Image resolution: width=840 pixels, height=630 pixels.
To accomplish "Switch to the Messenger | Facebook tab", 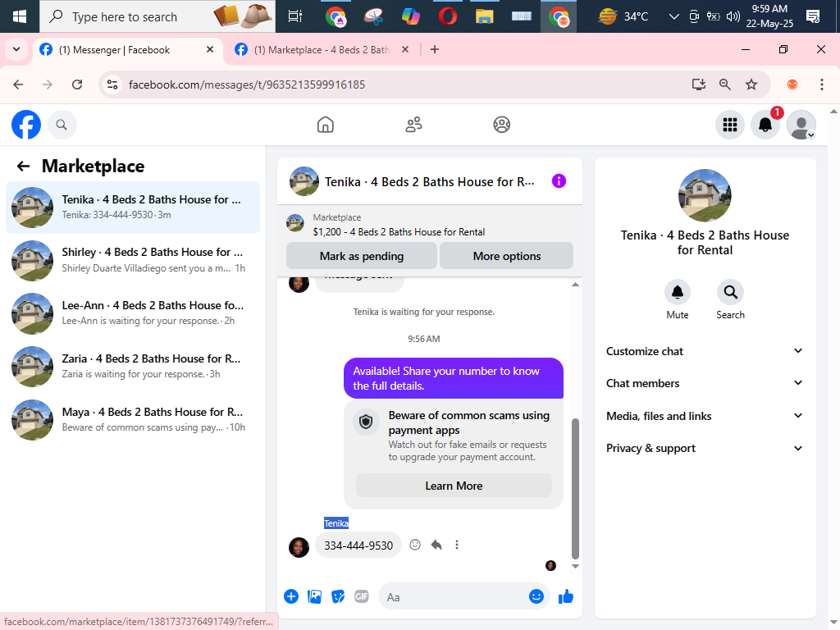I will (127, 50).
